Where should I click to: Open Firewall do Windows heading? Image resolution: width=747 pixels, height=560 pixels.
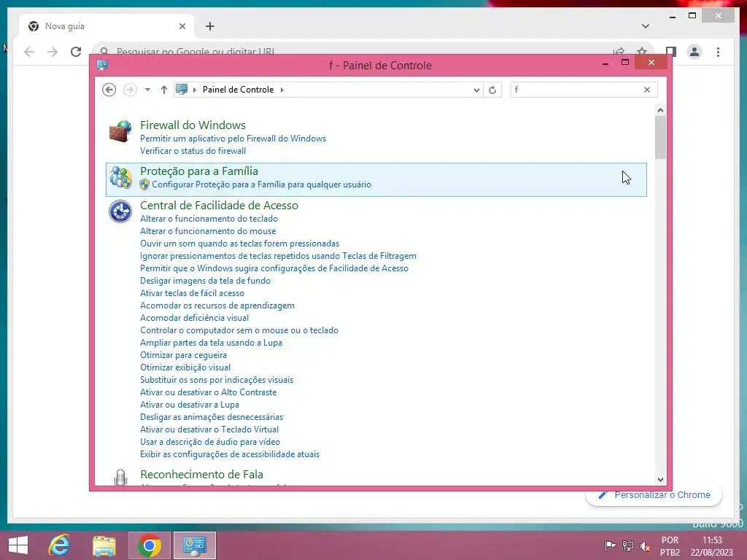point(193,125)
